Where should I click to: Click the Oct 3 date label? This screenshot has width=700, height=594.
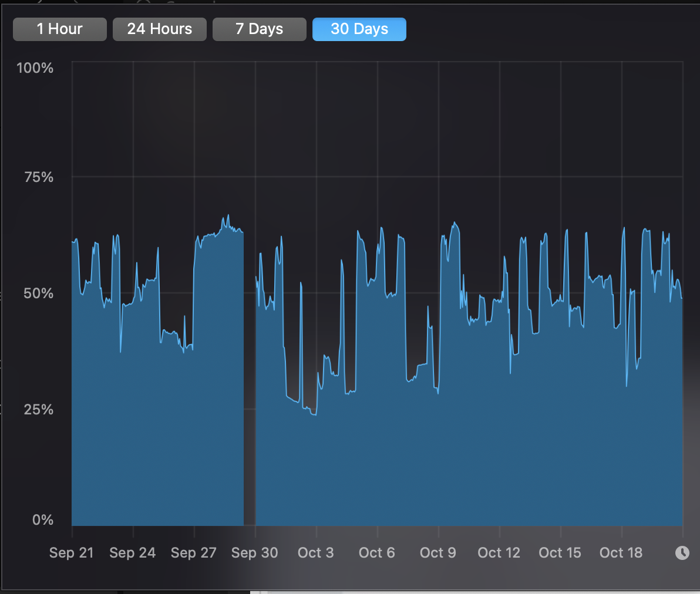coord(315,552)
